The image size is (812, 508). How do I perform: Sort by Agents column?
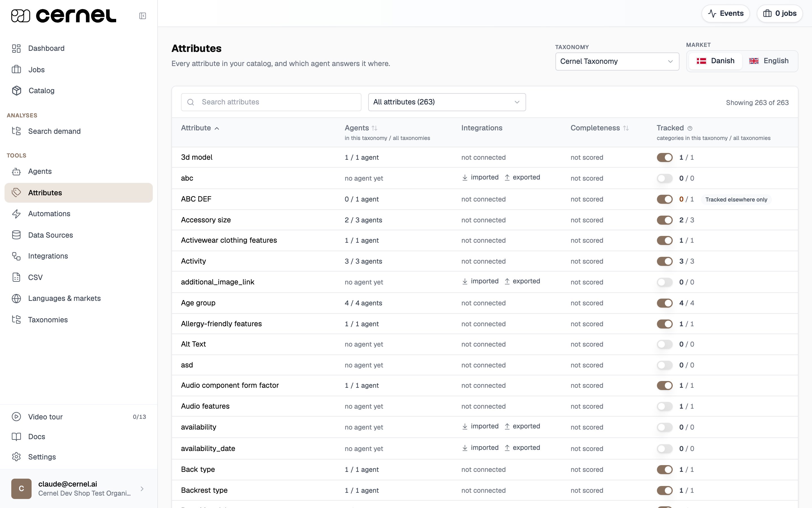[x=361, y=128]
